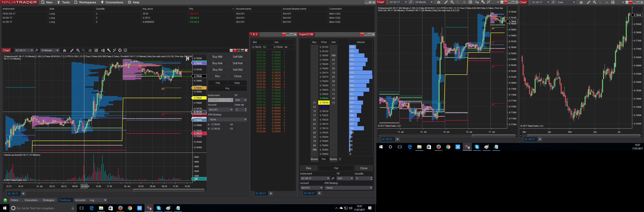
Task: Open Data Box icon in 60 Minute chart
Action: point(470,2)
